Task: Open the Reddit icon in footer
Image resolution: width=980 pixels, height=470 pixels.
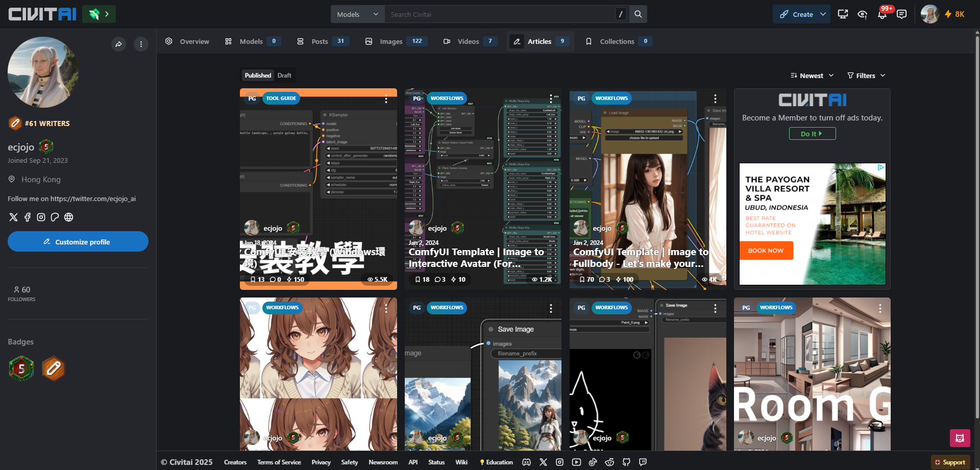Action: tap(609, 462)
